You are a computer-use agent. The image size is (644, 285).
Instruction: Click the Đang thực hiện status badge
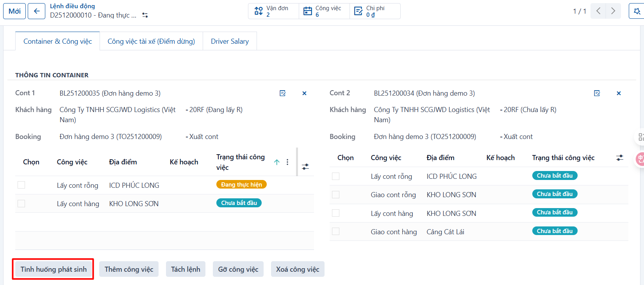(x=241, y=185)
